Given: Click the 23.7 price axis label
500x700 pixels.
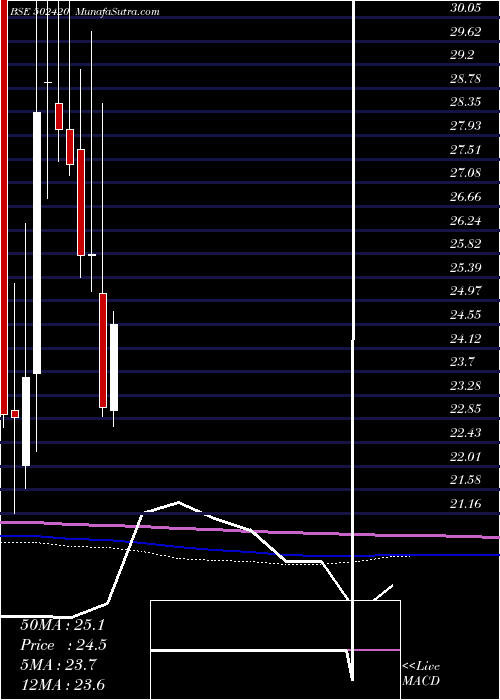Looking at the screenshot, I should [x=462, y=362].
